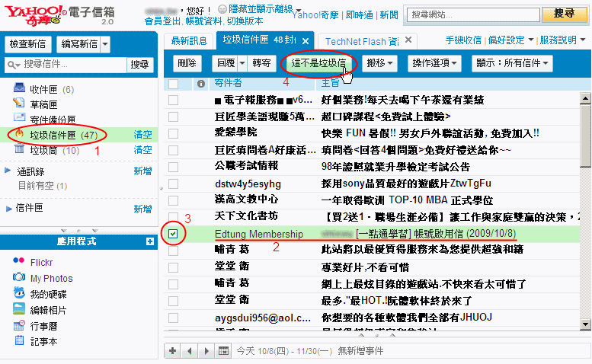Open the My Photos camera icon
The width and height of the screenshot is (592, 364).
tap(19, 277)
